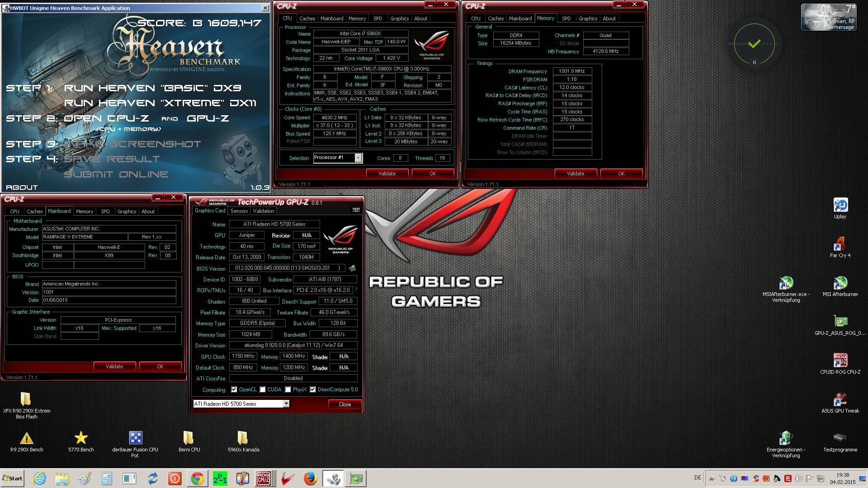Image resolution: width=868 pixels, height=488 pixels.
Task: Open the Uplay desktop shortcut
Action: 840,209
